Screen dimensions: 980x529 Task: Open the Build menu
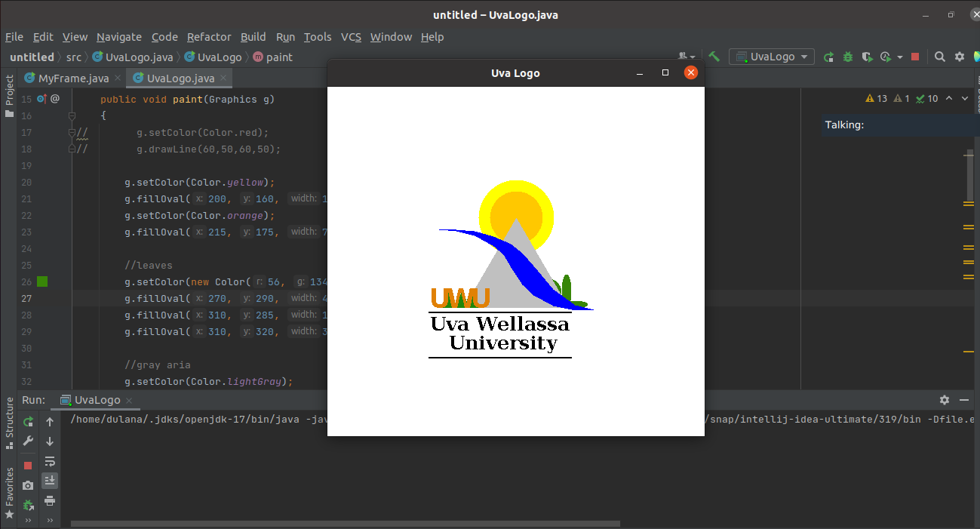(253, 36)
